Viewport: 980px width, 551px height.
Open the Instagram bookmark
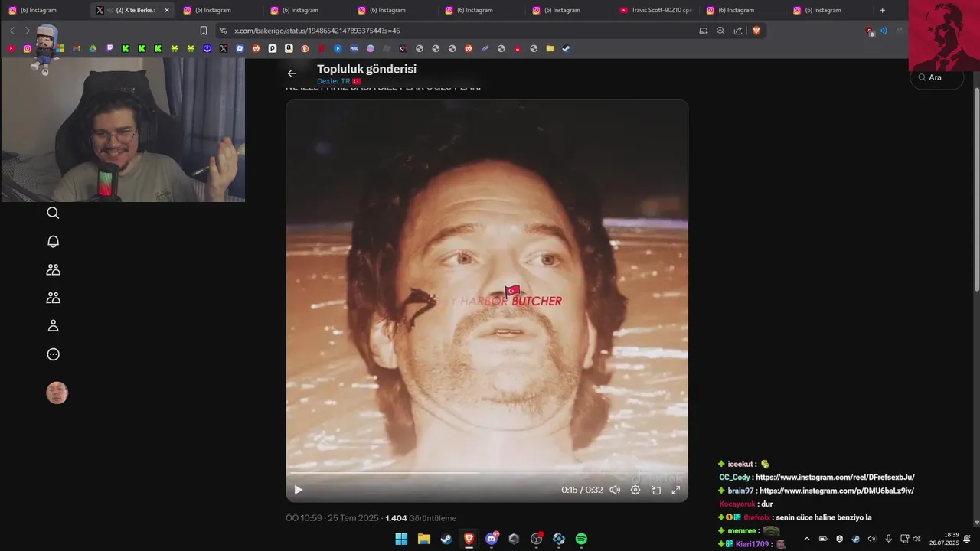[x=28, y=48]
